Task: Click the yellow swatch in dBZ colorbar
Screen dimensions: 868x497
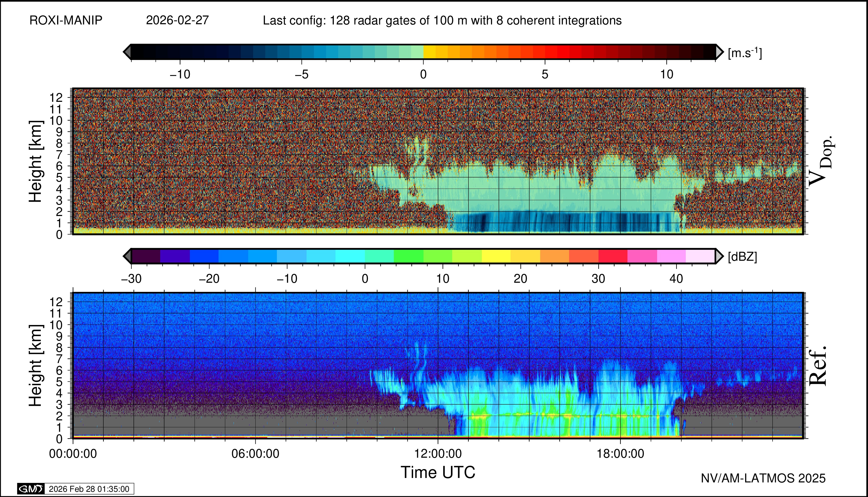Action: [x=496, y=256]
